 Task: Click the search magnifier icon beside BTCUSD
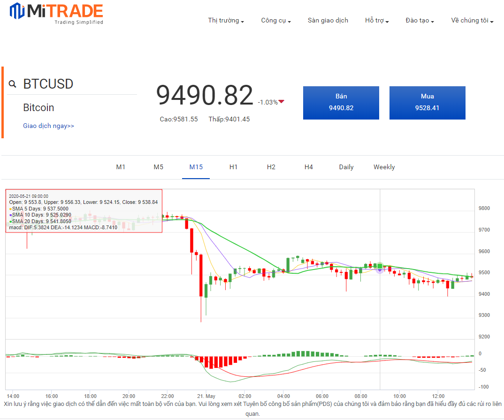coord(13,84)
